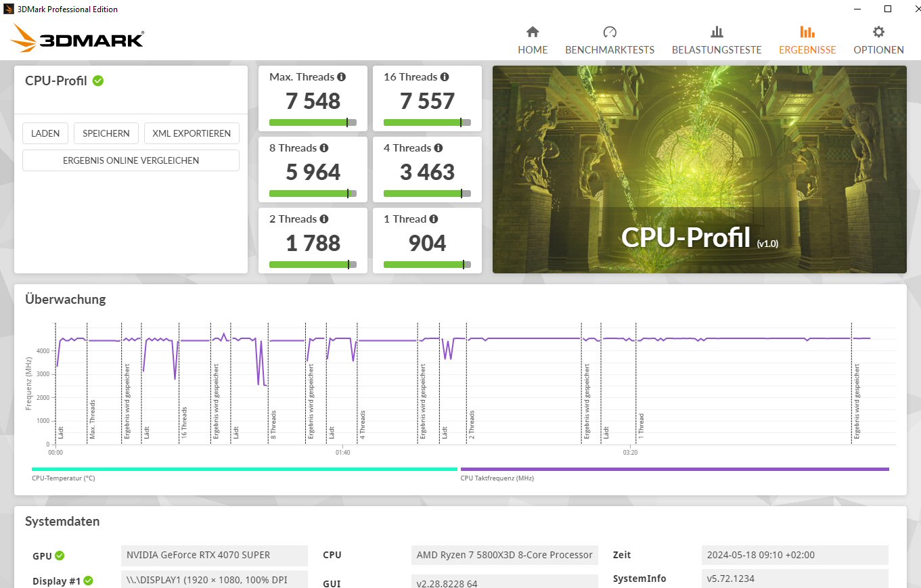
Task: Click the SystemInfo version v5.72.1234
Action: click(x=795, y=579)
